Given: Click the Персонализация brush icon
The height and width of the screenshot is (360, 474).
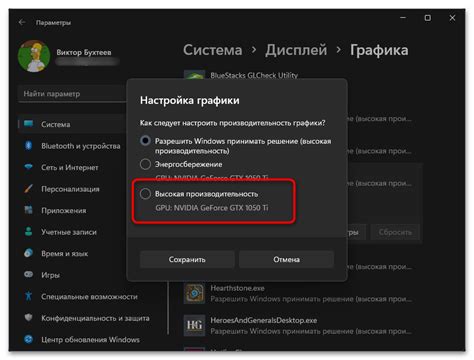Looking at the screenshot, I should pyautogui.click(x=29, y=188).
